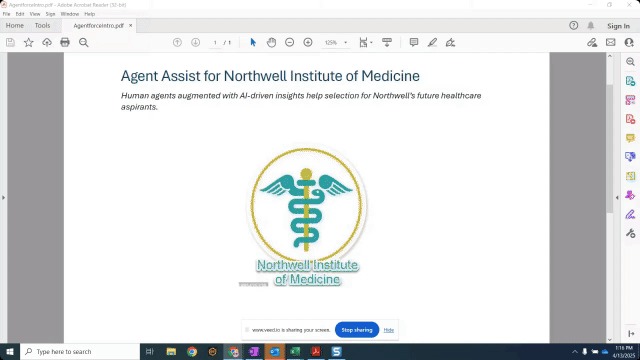Bookmark file with the star icon
This screenshot has height=360, width=640.
pos(29,42)
